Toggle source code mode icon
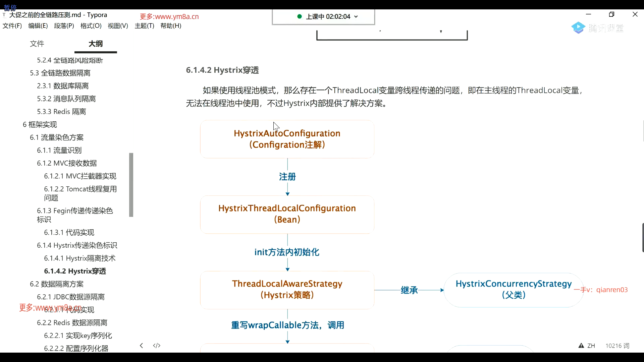Screen dimensions: 644x362 157,346
